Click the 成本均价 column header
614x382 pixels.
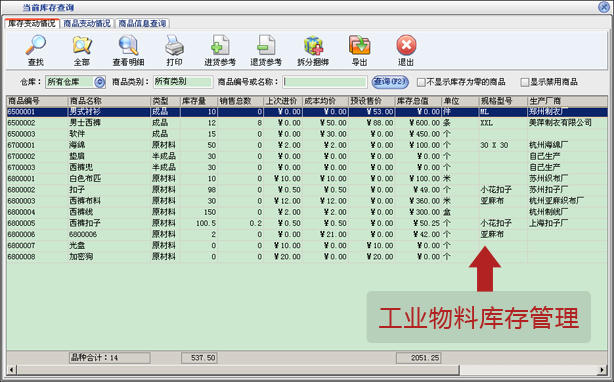[325, 101]
